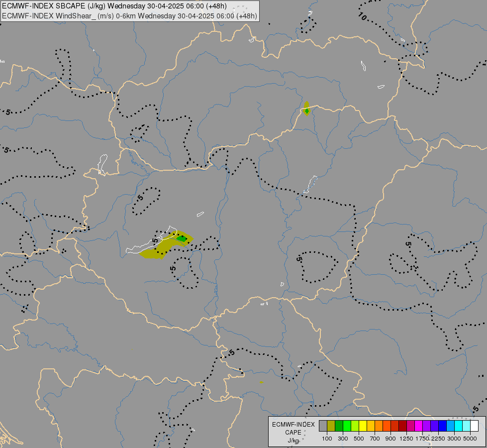Click the white swatch right of 5000
The image size is (487, 448).
coord(475,426)
